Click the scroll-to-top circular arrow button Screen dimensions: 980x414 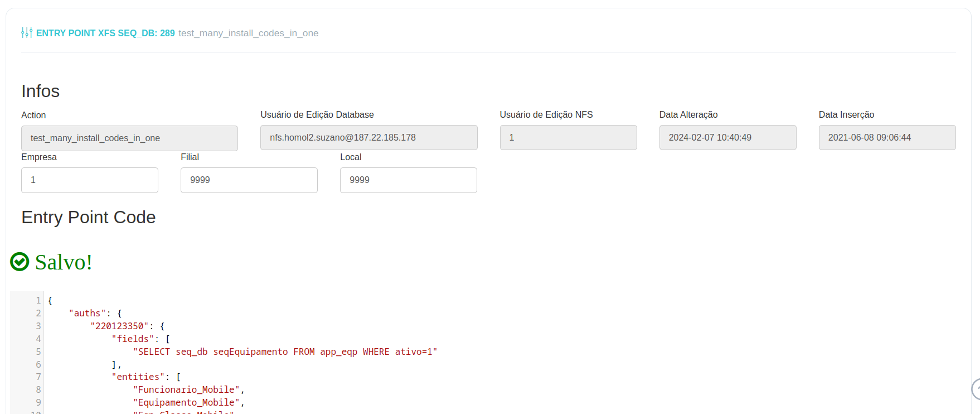976,389
